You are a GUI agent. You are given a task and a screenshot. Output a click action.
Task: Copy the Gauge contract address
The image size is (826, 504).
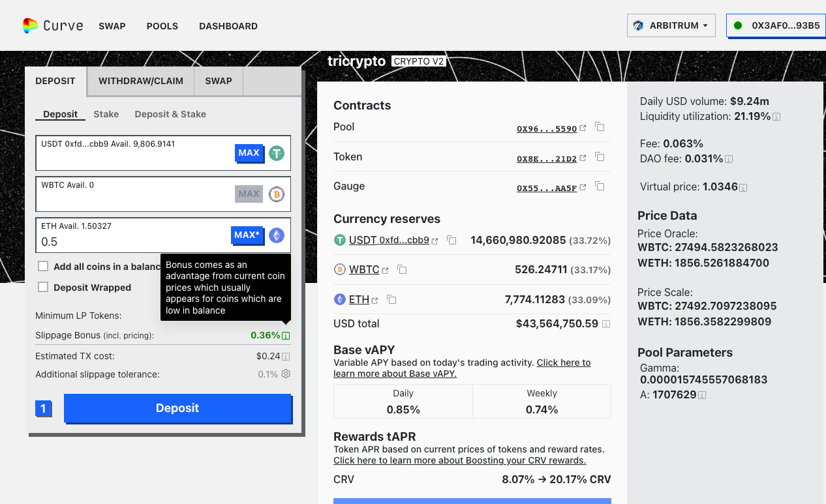600,186
